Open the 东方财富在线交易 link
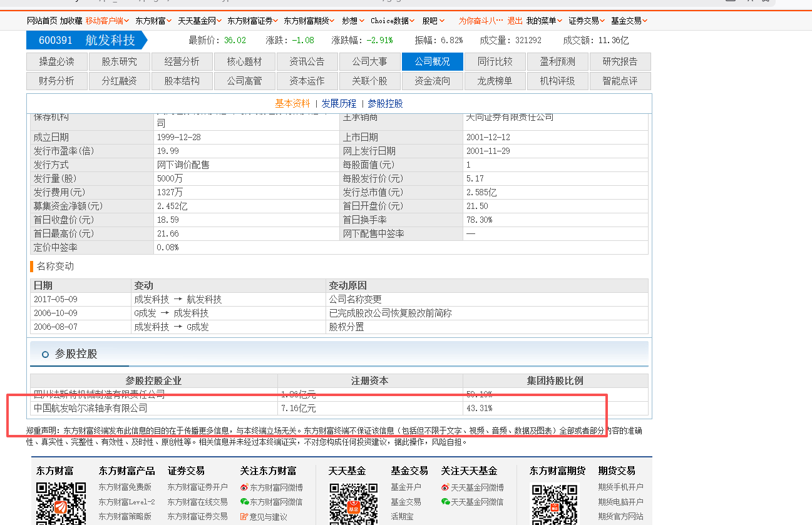The image size is (812, 525). coord(197,502)
